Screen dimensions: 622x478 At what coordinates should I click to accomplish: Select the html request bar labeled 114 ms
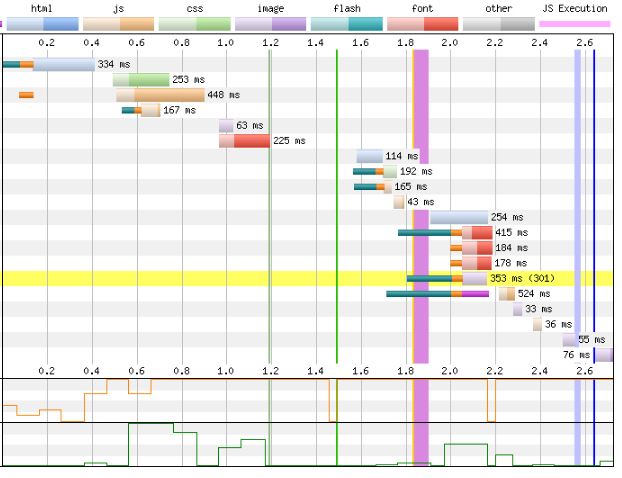[x=370, y=156]
